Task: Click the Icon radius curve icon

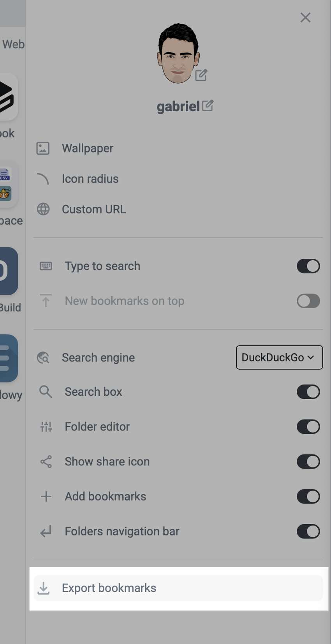Action: [x=43, y=179]
